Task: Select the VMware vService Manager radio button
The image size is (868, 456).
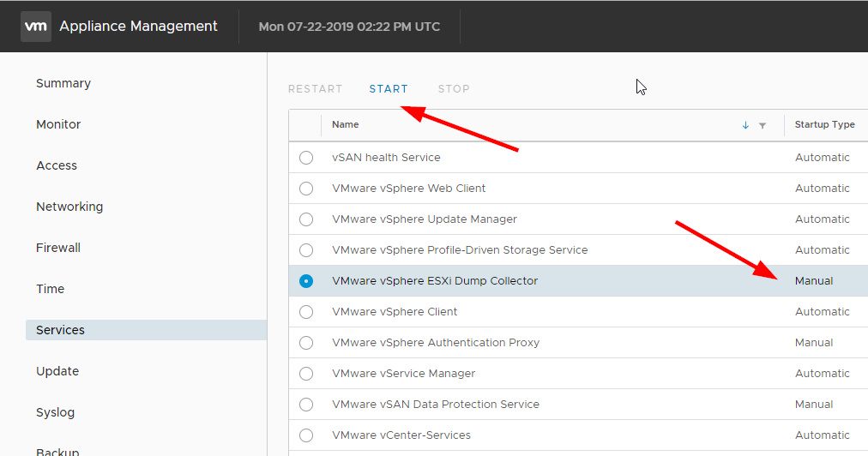Action: coord(306,374)
